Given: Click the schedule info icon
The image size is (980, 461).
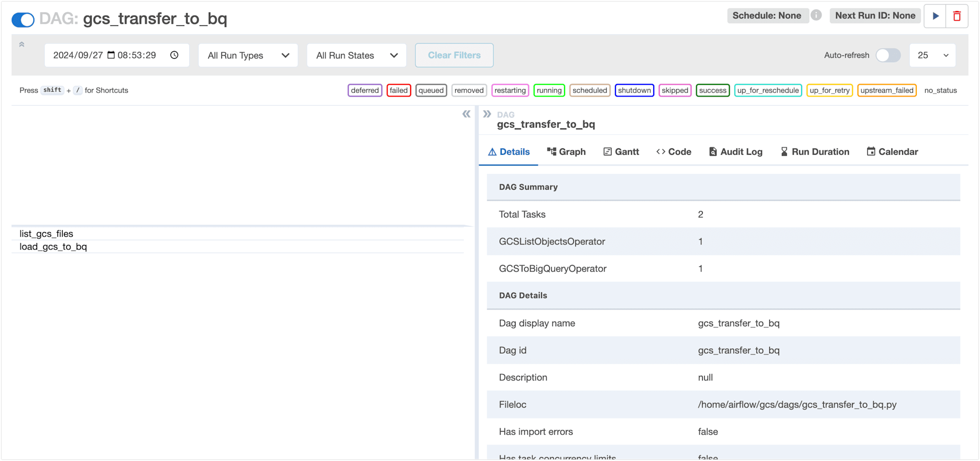Looking at the screenshot, I should coord(816,15).
